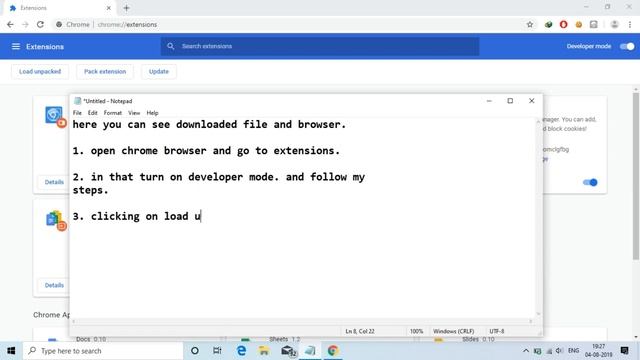Open Chrome's three-dot menu

click(x=630, y=24)
